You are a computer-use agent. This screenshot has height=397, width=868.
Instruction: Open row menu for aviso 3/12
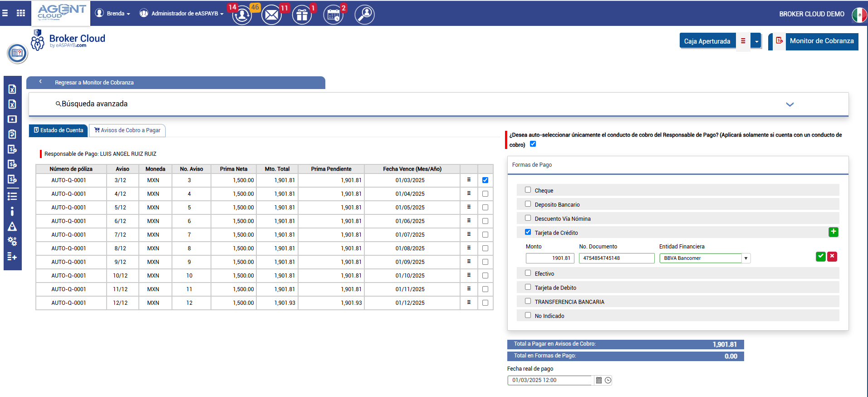pos(469,180)
